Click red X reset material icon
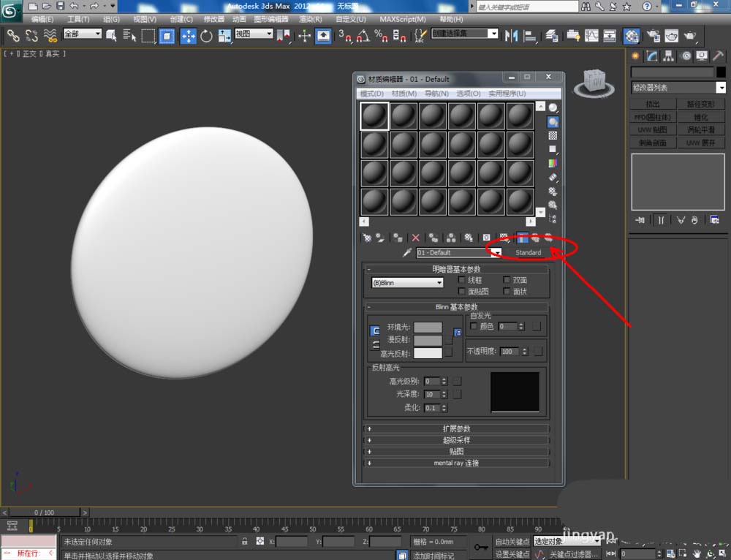The width and height of the screenshot is (731, 560). pyautogui.click(x=416, y=238)
